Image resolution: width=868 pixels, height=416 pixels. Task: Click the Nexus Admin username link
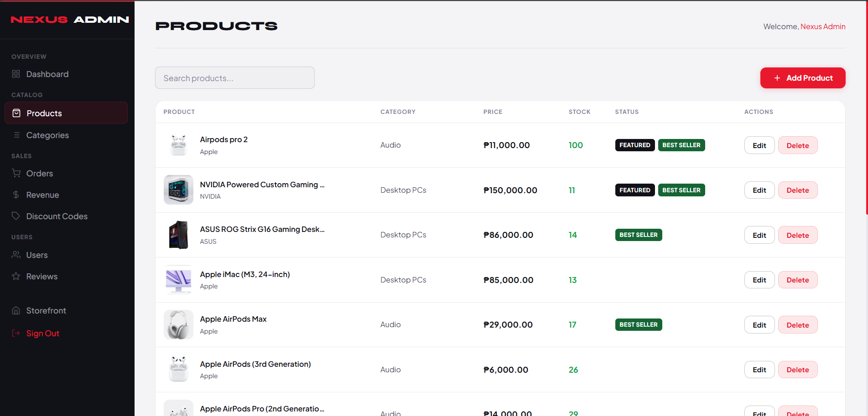click(823, 26)
